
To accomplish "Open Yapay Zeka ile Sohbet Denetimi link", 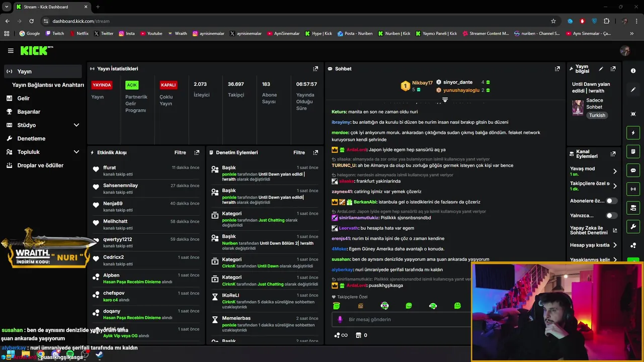I will coord(593,230).
